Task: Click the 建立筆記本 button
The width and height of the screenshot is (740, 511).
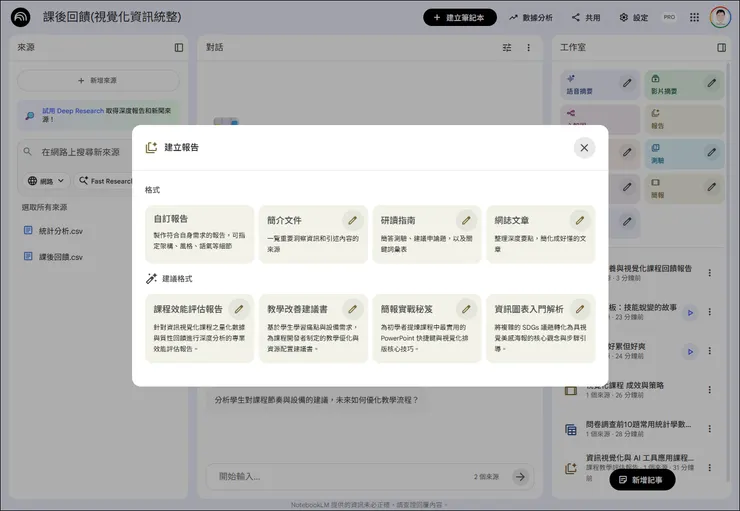Action: [460, 17]
